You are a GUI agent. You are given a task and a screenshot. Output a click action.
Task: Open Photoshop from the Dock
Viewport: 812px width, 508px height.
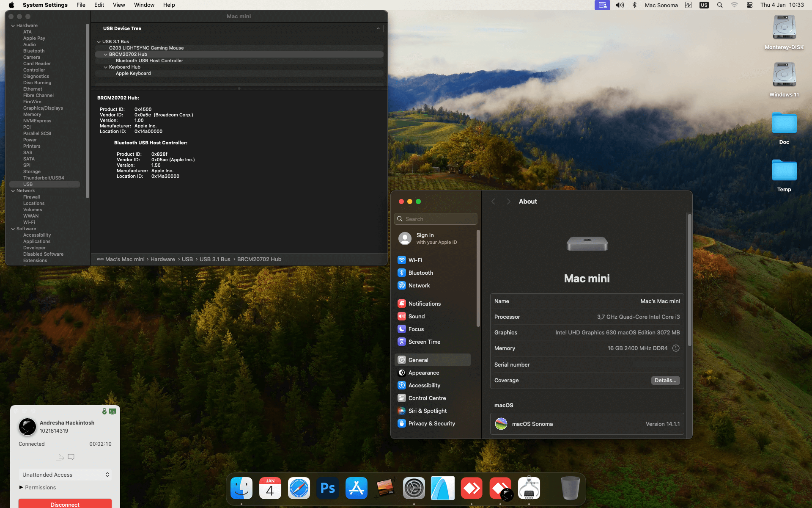click(x=328, y=488)
